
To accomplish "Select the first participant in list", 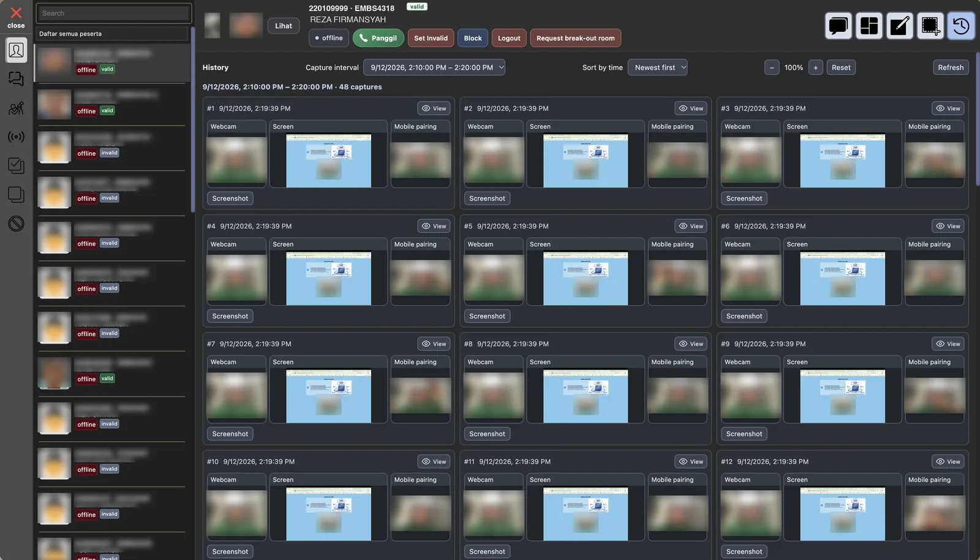I will point(113,62).
